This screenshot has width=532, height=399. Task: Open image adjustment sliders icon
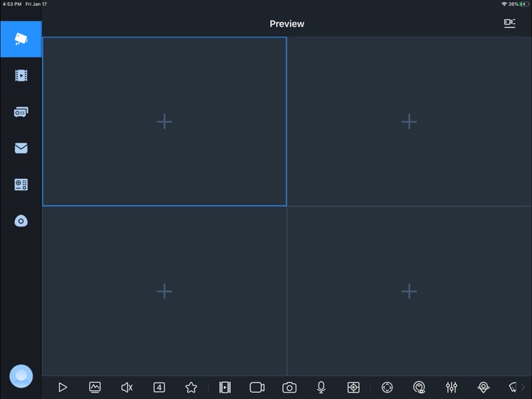[452, 387]
